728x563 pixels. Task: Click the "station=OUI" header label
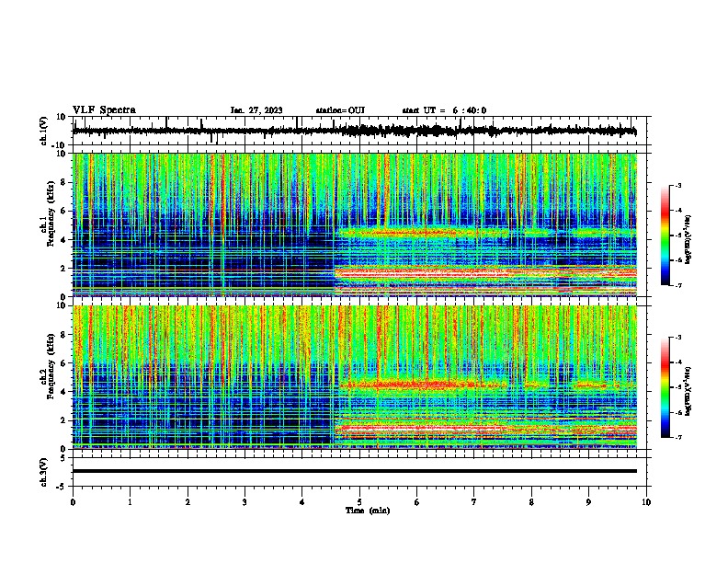(x=340, y=110)
